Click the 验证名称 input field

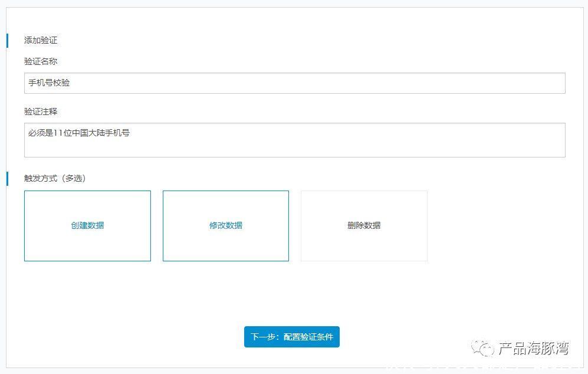click(x=295, y=83)
